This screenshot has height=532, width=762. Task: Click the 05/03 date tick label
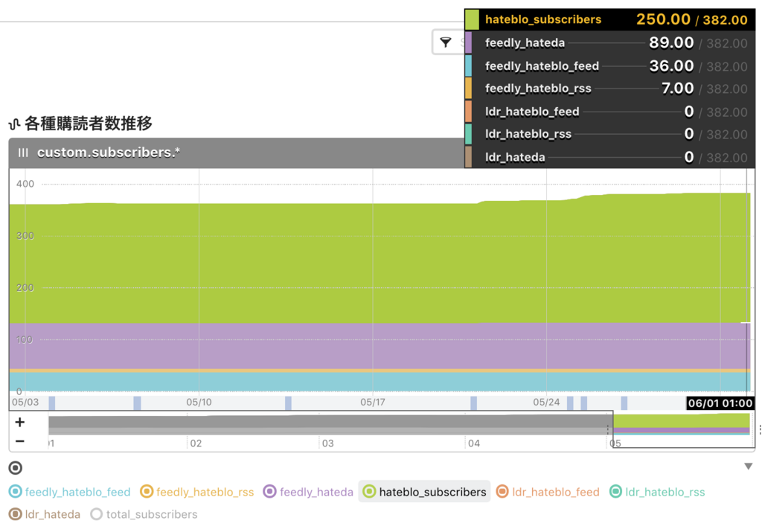(25, 403)
